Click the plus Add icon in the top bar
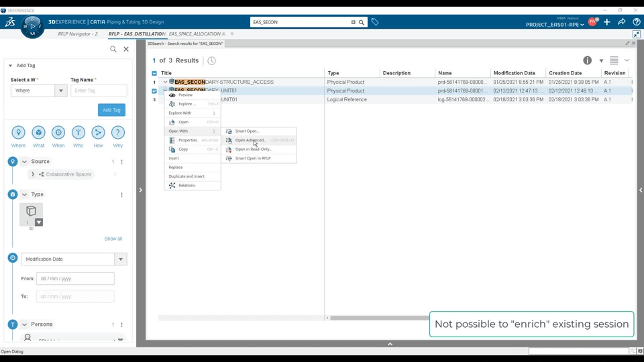This screenshot has height=362, width=644. pyautogui.click(x=607, y=22)
